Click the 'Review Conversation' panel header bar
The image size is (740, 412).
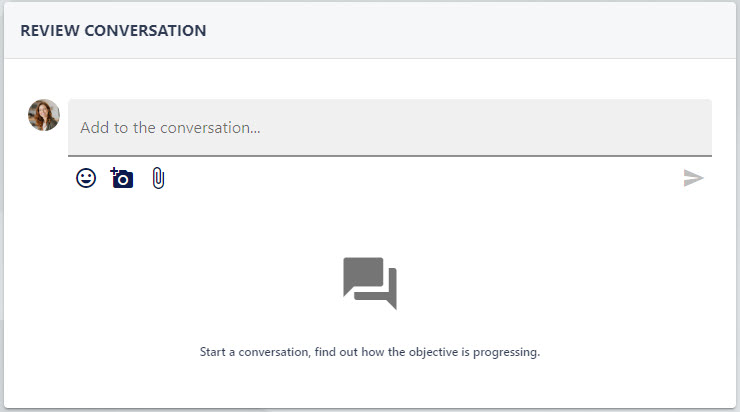point(370,31)
